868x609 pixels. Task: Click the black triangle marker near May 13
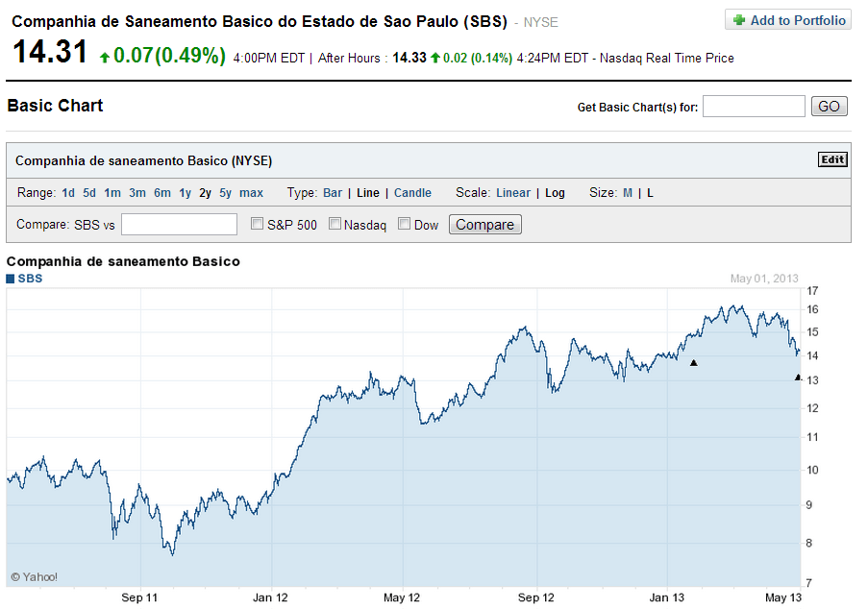(x=798, y=378)
